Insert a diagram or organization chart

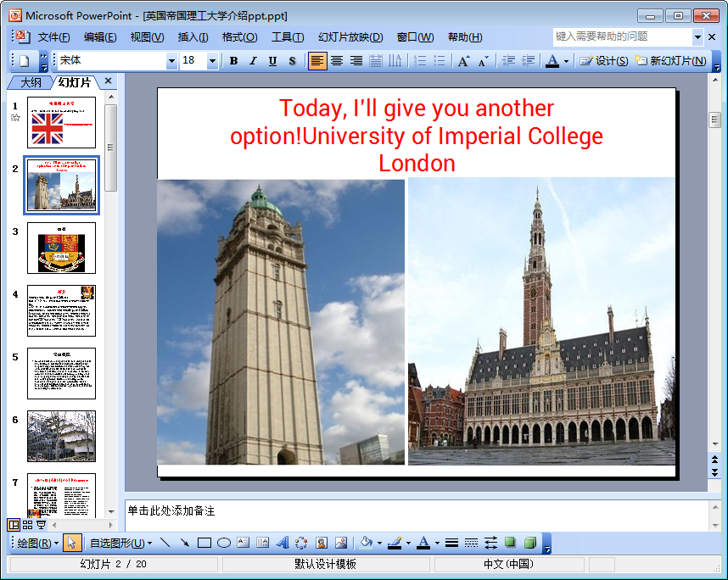(x=301, y=543)
